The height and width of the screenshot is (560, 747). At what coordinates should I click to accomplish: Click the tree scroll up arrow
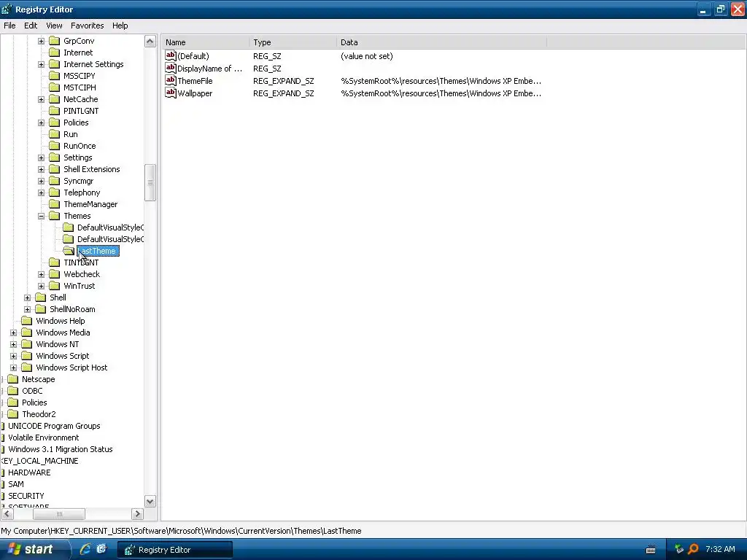150,42
